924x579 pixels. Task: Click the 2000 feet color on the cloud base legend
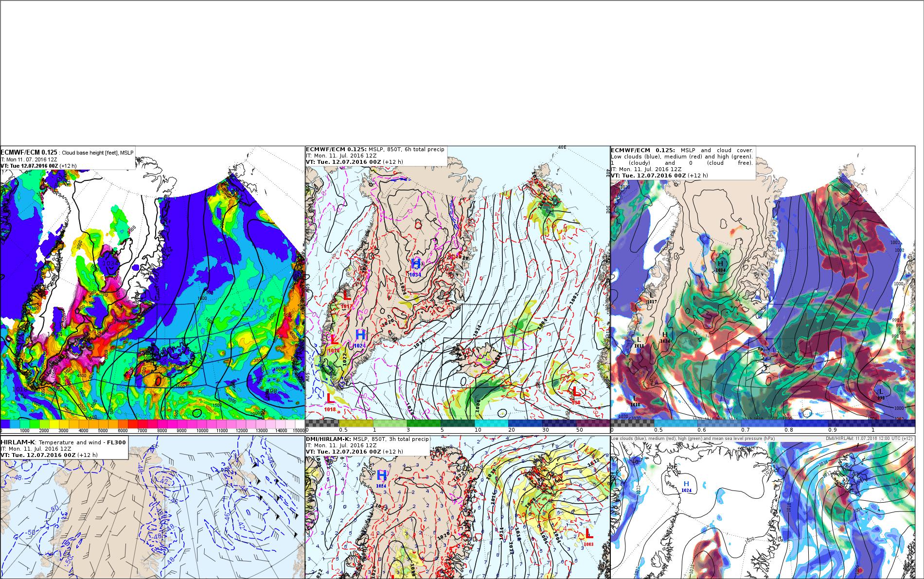coord(44,424)
